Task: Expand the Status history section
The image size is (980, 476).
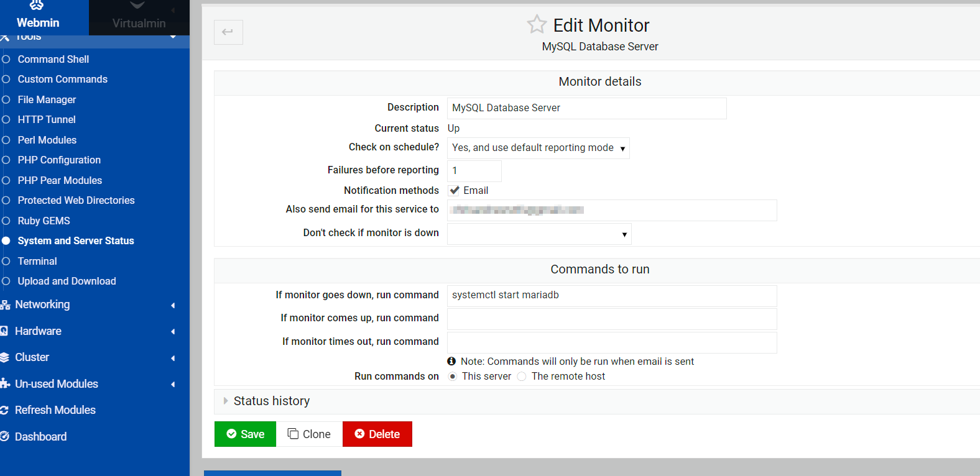Action: tap(271, 401)
